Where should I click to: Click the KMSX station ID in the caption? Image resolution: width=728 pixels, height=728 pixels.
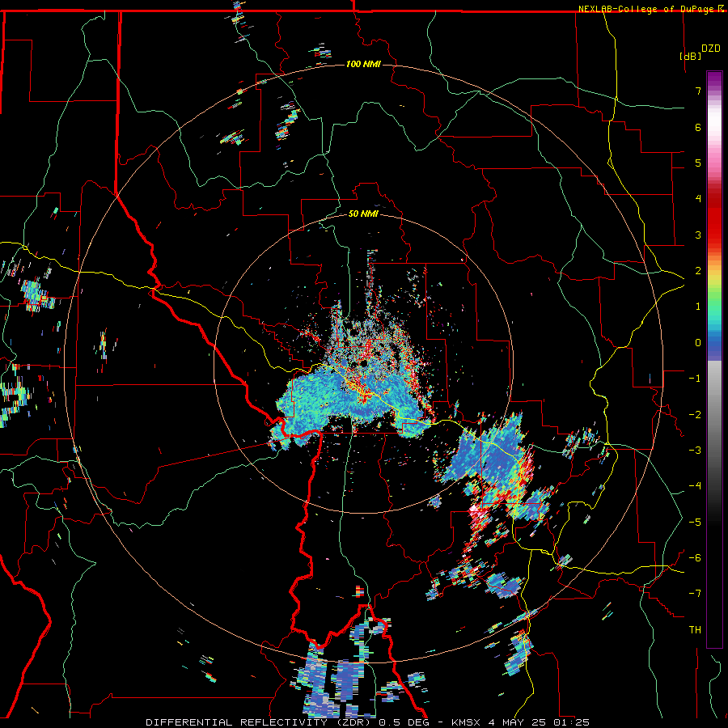[x=467, y=722]
